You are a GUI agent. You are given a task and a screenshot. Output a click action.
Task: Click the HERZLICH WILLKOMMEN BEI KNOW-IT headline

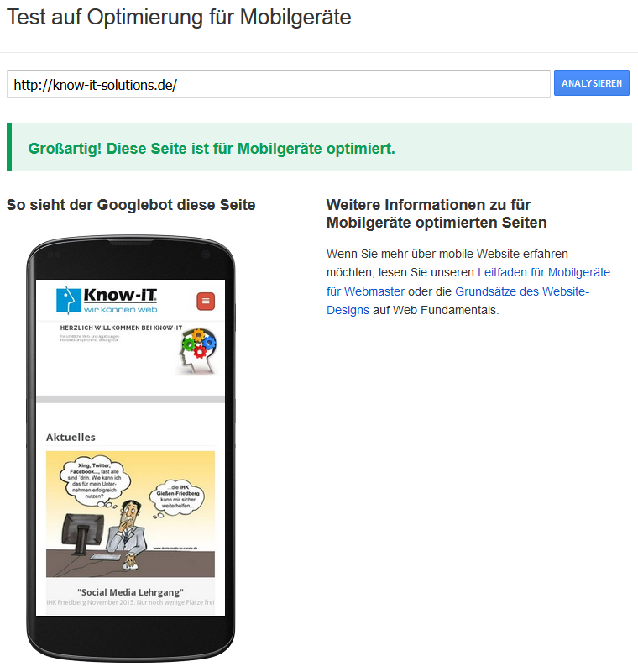pos(121,328)
